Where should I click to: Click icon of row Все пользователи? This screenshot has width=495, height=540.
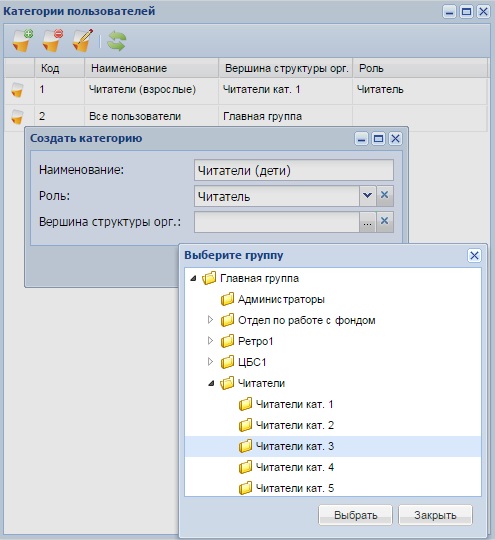tap(17, 117)
